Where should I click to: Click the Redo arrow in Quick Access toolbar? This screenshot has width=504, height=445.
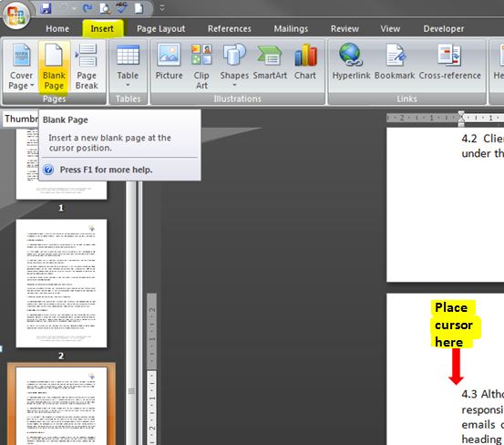click(87, 8)
